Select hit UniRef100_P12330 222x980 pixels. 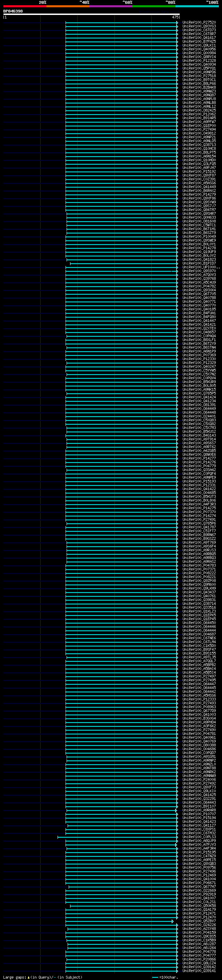tap(199, 359)
